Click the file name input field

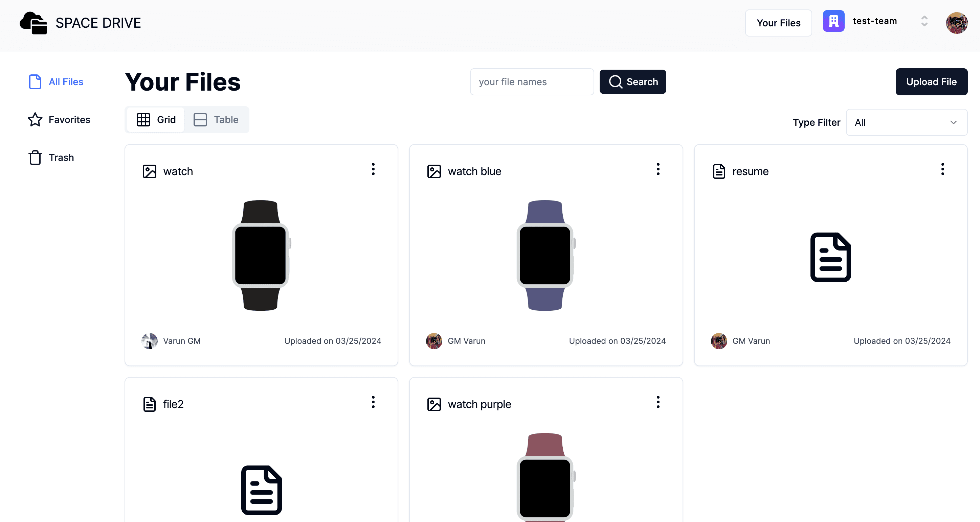coord(532,81)
